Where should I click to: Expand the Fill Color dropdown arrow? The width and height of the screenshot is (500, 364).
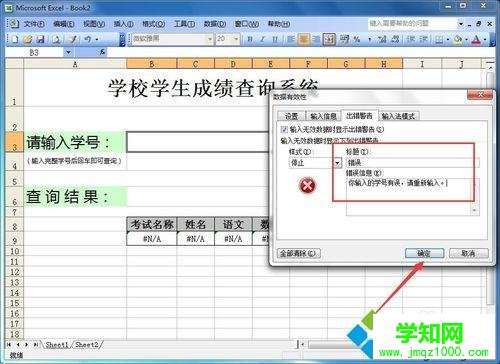point(466,40)
